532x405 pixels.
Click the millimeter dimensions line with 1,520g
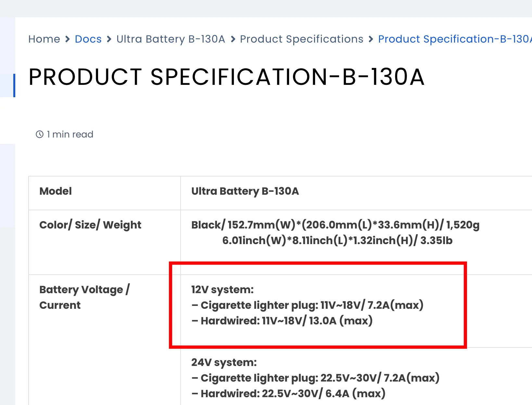click(335, 225)
